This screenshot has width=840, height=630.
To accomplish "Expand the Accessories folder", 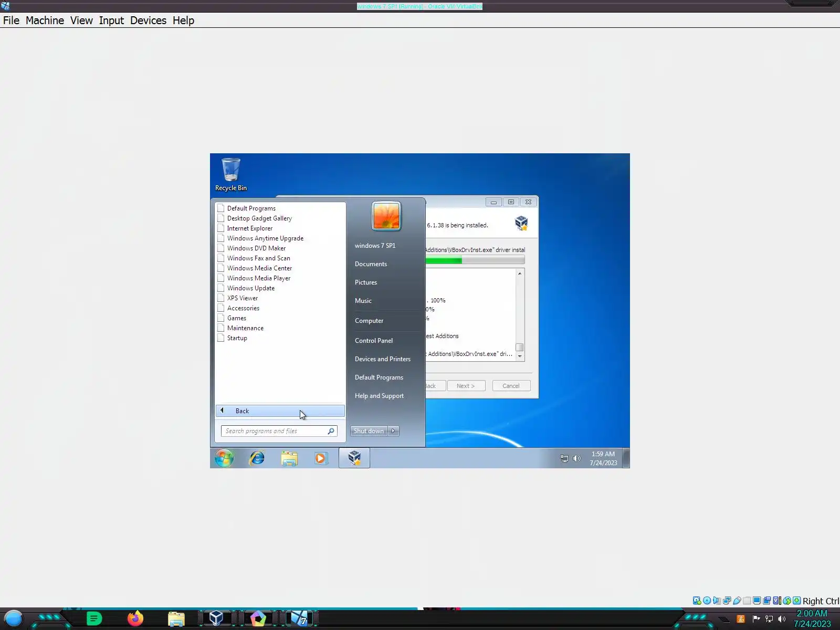I will pyautogui.click(x=243, y=308).
